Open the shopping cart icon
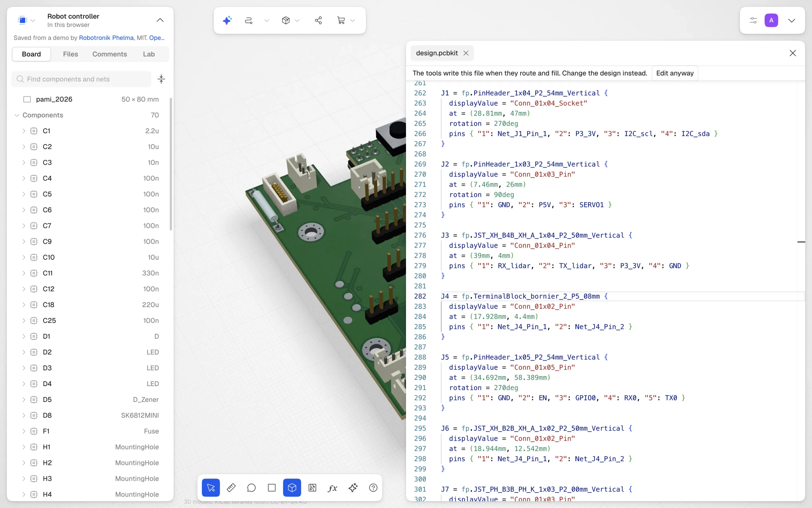This screenshot has width=812, height=508. point(341,21)
